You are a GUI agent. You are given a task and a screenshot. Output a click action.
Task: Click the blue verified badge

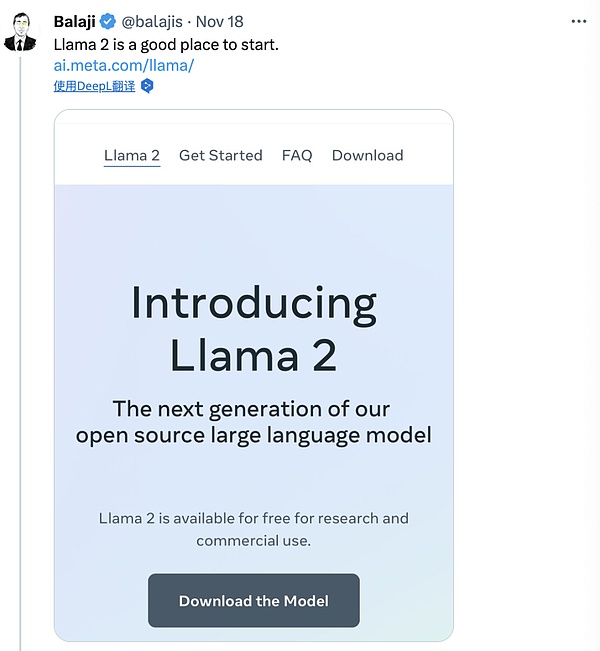(108, 22)
